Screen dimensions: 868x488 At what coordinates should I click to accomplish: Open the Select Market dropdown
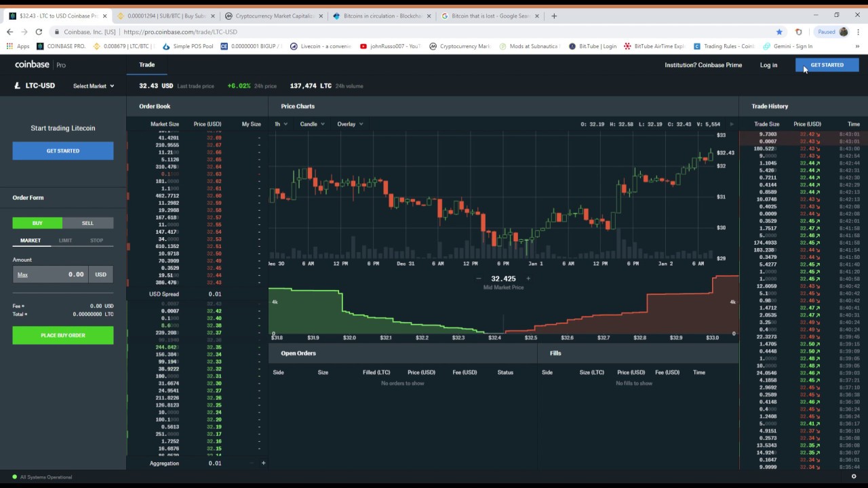[x=94, y=86]
